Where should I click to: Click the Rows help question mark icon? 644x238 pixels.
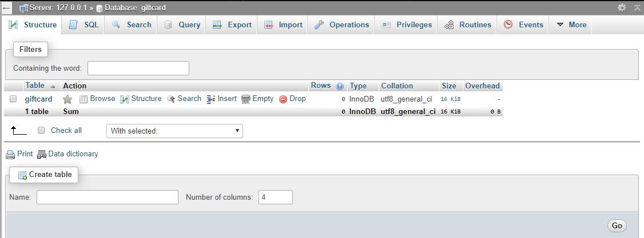[340, 86]
